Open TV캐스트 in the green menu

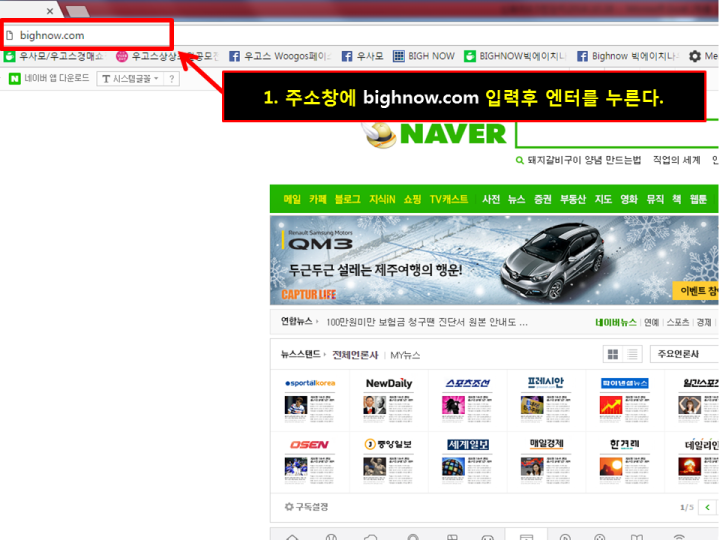449,199
